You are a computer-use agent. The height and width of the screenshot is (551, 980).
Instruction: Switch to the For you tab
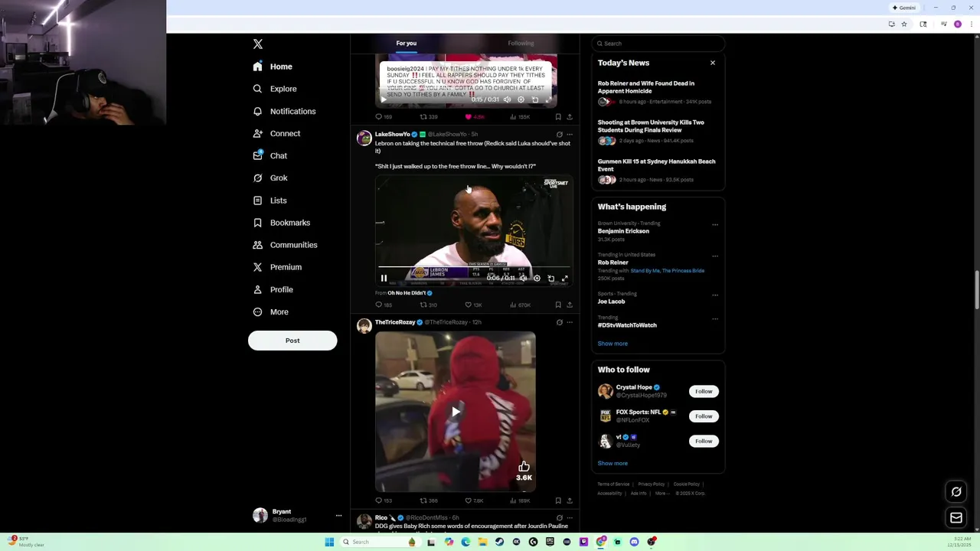click(407, 43)
